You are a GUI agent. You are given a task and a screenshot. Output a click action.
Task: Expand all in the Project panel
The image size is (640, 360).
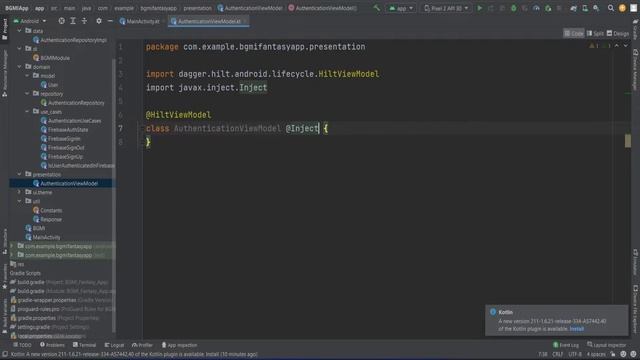click(x=73, y=21)
